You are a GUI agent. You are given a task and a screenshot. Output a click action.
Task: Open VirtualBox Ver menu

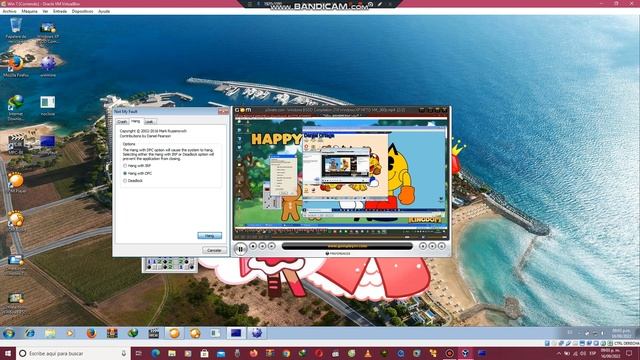pyautogui.click(x=45, y=11)
